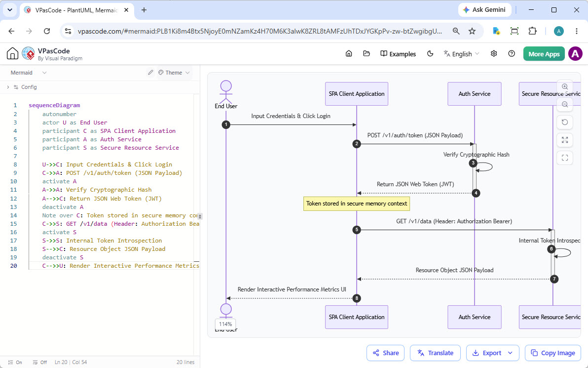Open the help question-mark icon
The image size is (588, 368).
[512, 54]
